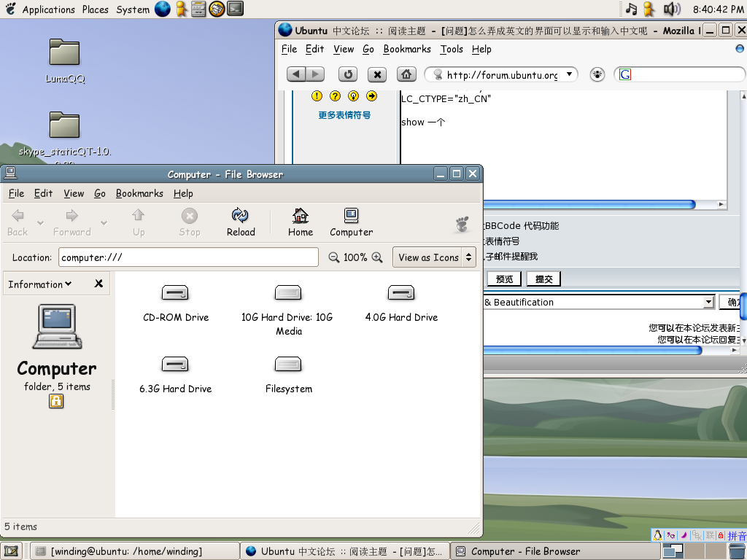
Task: Click Mozilla home button
Action: pos(406,74)
